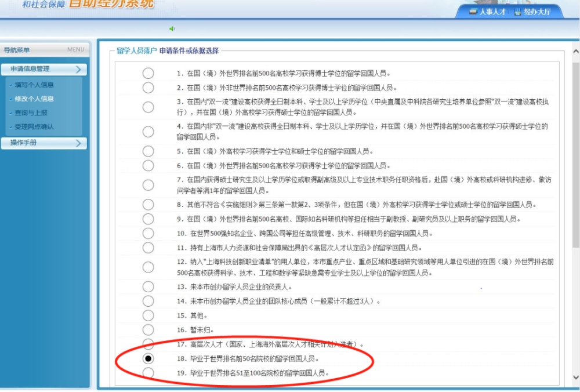Click text 16. 暂未归
580x392 pixels.
195,330
